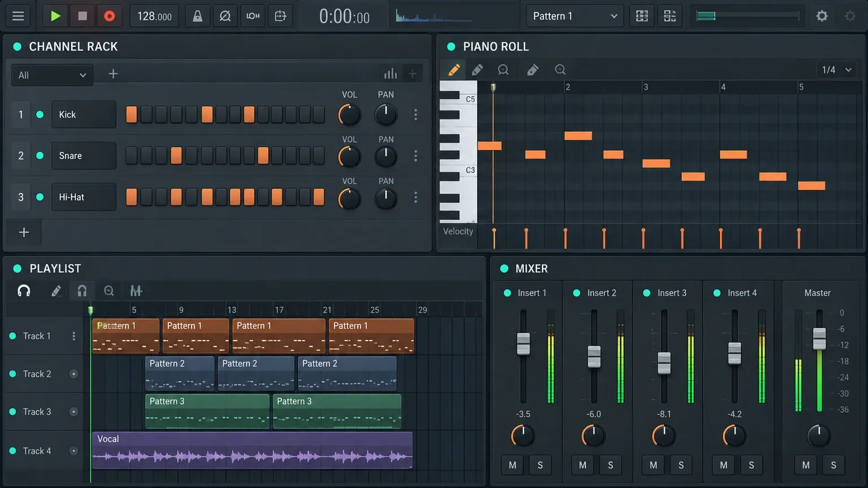Toggle the round button on Track 4
868x488 pixels.
coord(73,451)
